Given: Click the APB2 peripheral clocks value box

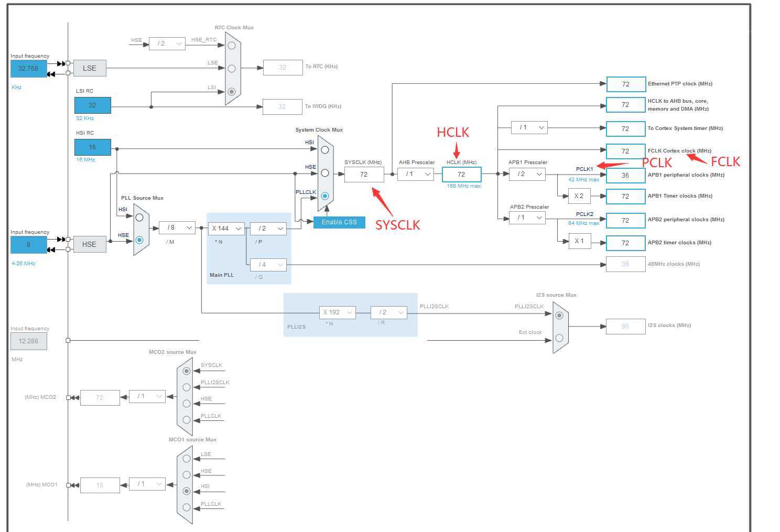Looking at the screenshot, I should click(x=626, y=221).
